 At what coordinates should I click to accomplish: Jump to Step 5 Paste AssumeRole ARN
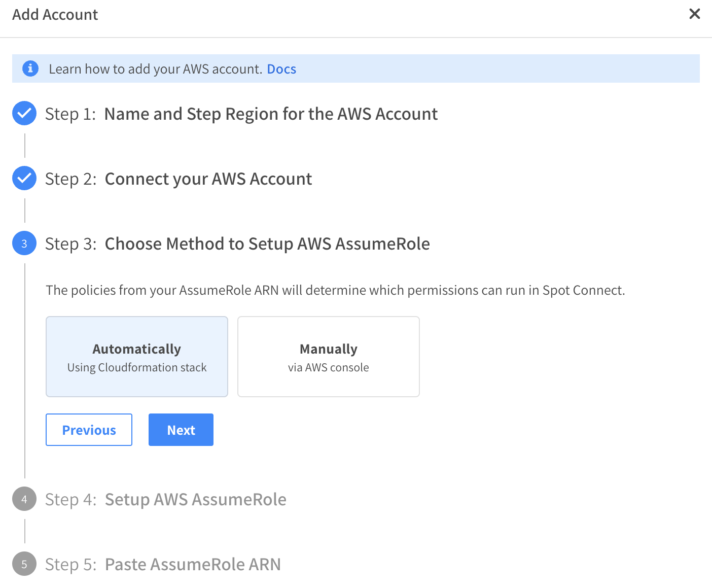pyautogui.click(x=192, y=565)
